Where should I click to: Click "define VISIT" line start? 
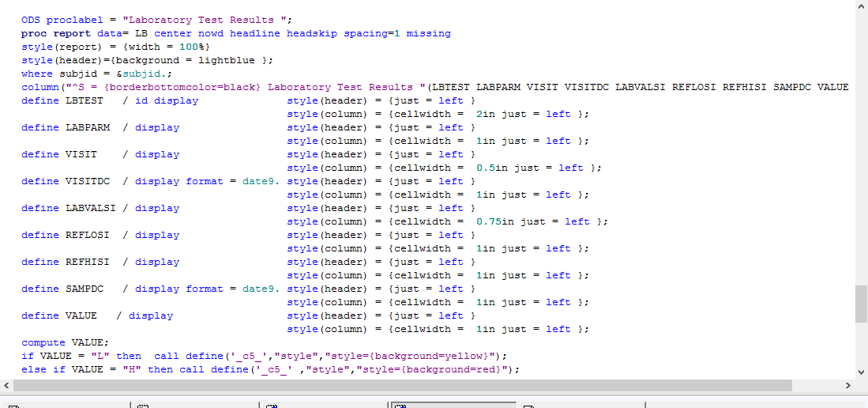click(59, 154)
